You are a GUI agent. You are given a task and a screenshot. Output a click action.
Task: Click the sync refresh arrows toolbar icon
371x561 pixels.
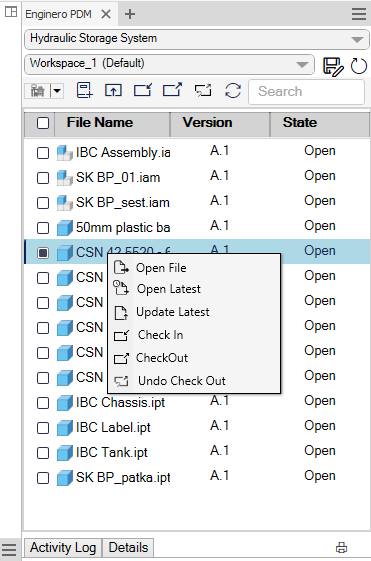click(x=233, y=90)
